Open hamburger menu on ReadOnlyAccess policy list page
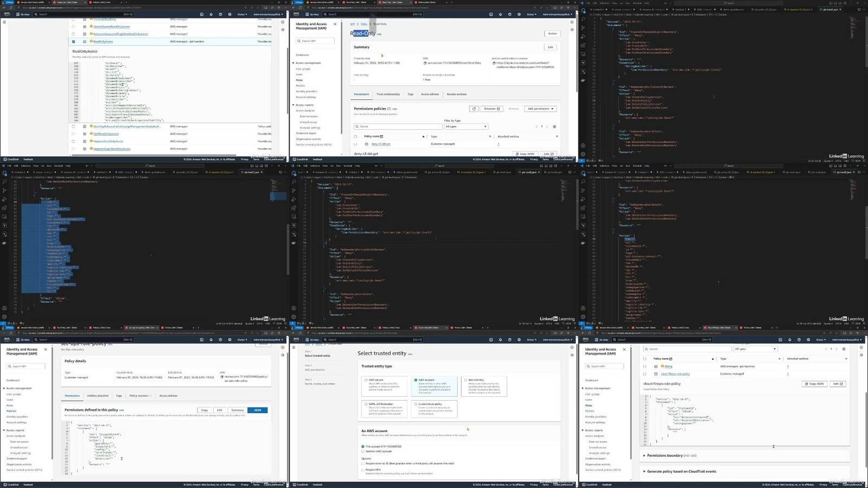The image size is (868, 488). coord(4,22)
